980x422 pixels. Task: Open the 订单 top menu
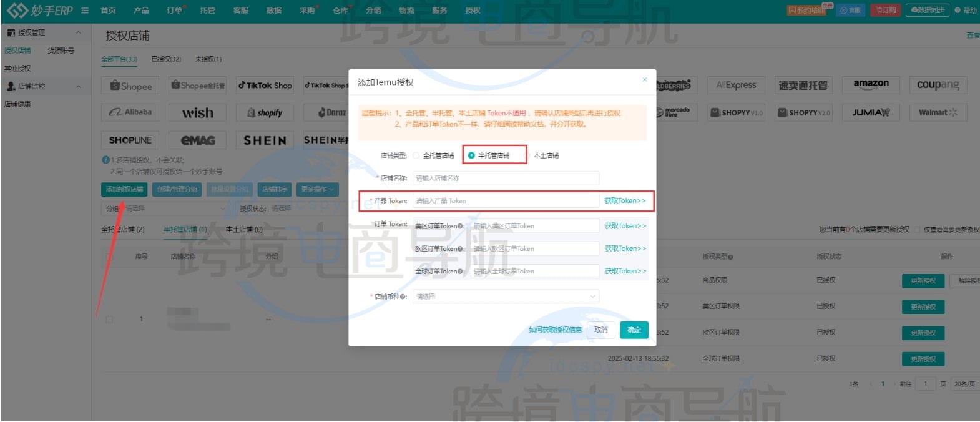tap(175, 11)
